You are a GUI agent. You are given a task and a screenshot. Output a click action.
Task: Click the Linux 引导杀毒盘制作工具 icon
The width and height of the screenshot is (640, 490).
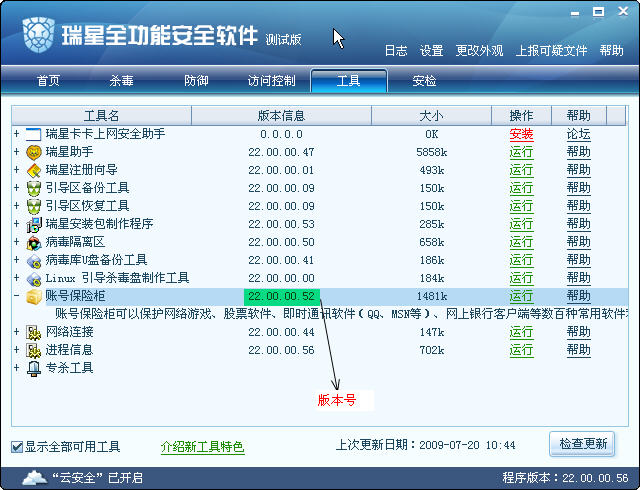[34, 278]
